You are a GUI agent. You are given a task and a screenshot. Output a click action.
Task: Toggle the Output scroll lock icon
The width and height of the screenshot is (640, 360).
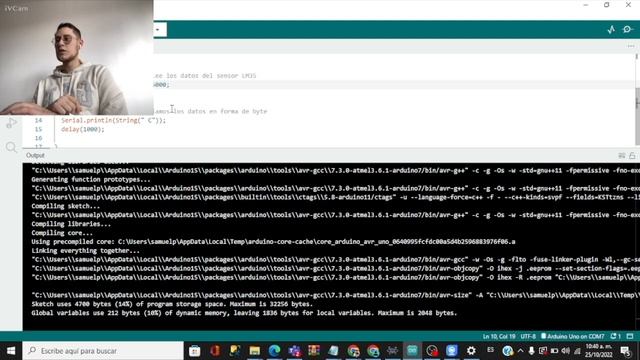point(632,156)
